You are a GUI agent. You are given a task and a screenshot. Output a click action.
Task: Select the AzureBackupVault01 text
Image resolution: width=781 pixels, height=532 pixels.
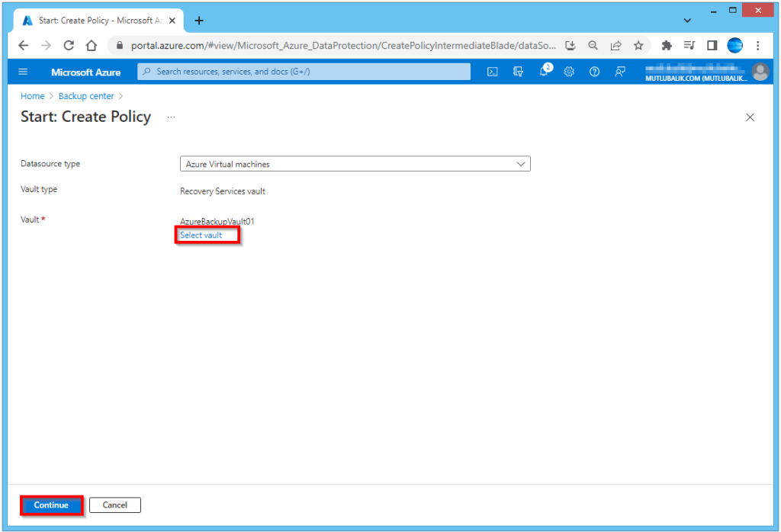[217, 222]
